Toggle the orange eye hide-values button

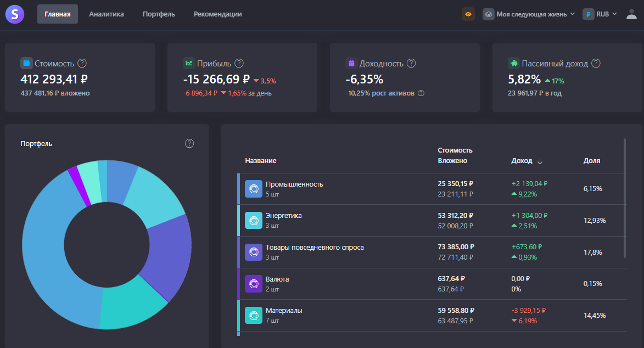tap(468, 14)
